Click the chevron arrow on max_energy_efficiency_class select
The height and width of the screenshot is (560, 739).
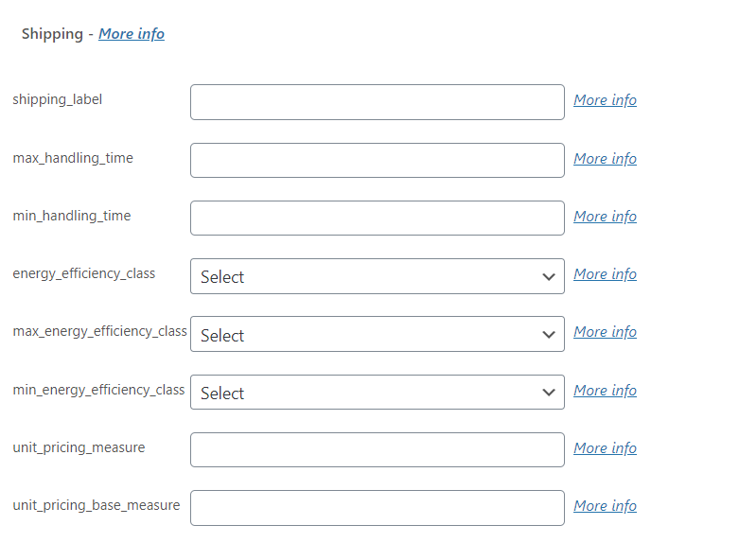pyautogui.click(x=549, y=335)
